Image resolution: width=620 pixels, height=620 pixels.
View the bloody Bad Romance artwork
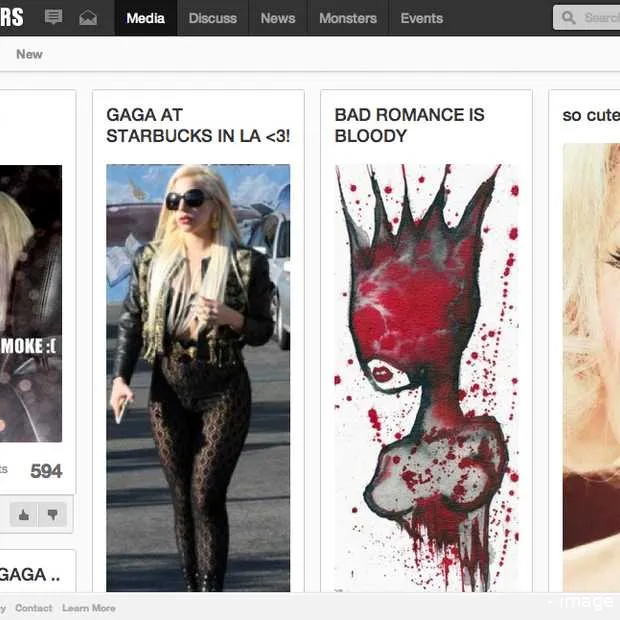(x=427, y=378)
